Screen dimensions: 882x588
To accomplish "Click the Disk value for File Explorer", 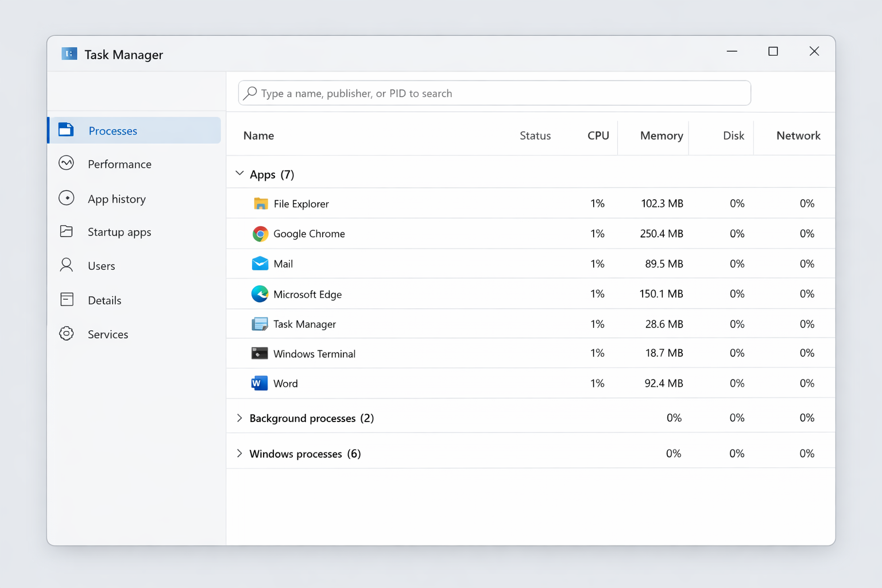I will point(737,203).
